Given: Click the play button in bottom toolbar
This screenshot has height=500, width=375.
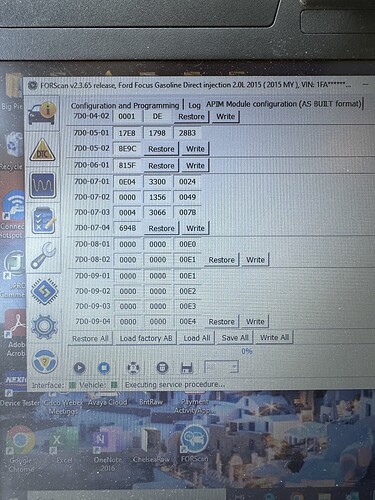Looking at the screenshot, I should coord(79,368).
